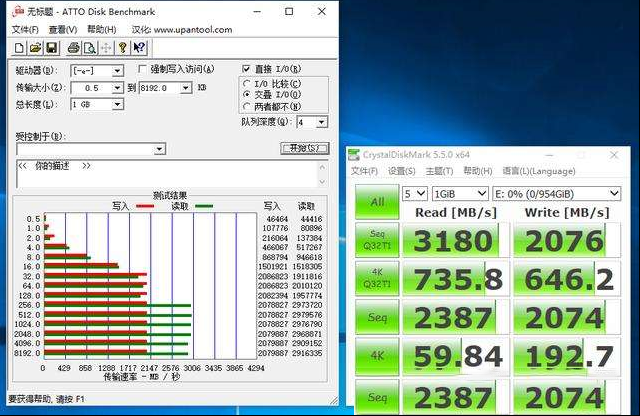Open CrystalDiskMark 帮助(H) menu
This screenshot has height=416, width=640.
click(x=478, y=171)
